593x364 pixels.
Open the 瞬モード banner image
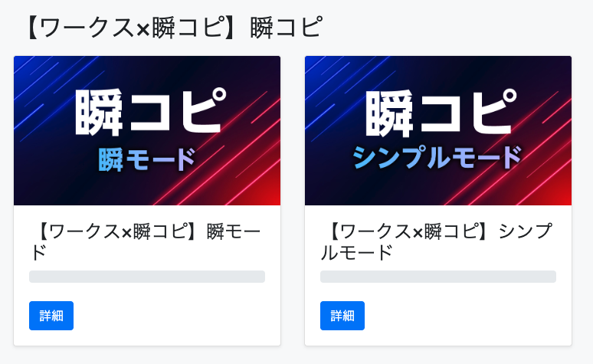[147, 130]
